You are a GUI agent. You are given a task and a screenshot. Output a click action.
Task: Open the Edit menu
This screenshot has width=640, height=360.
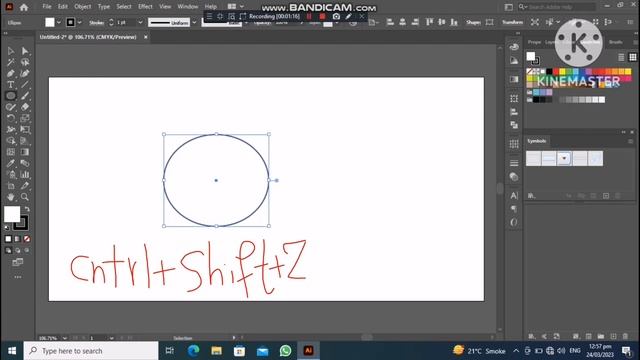click(x=62, y=7)
